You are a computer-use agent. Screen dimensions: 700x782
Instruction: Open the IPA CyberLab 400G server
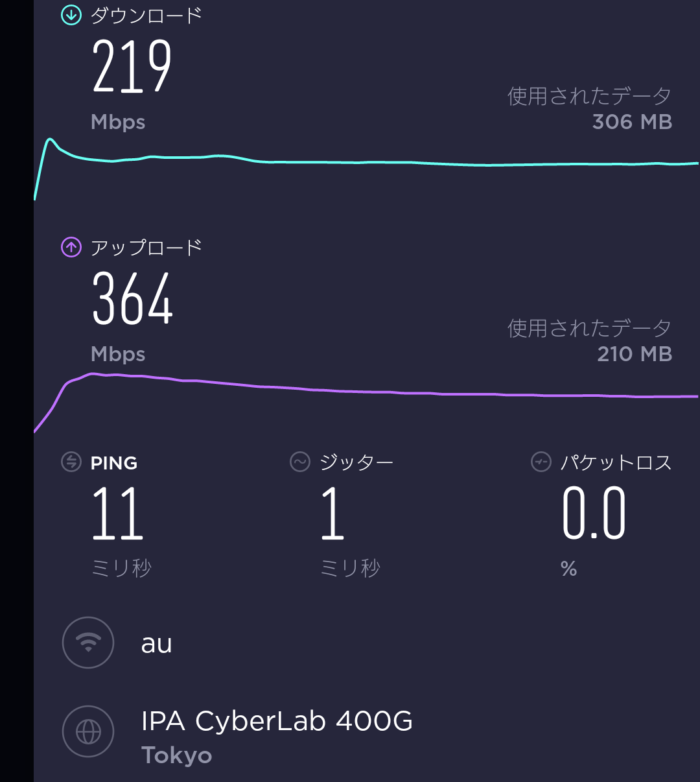click(x=277, y=721)
